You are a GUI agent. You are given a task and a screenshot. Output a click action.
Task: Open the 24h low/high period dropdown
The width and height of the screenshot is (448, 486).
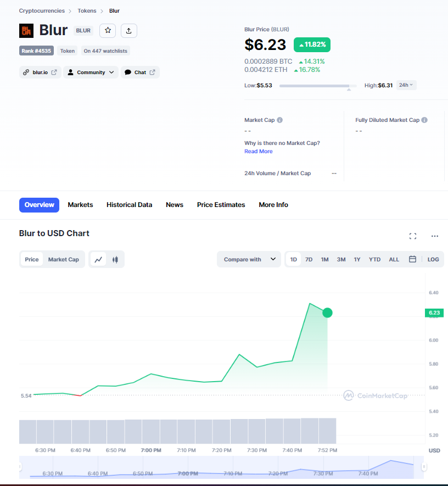click(x=406, y=85)
